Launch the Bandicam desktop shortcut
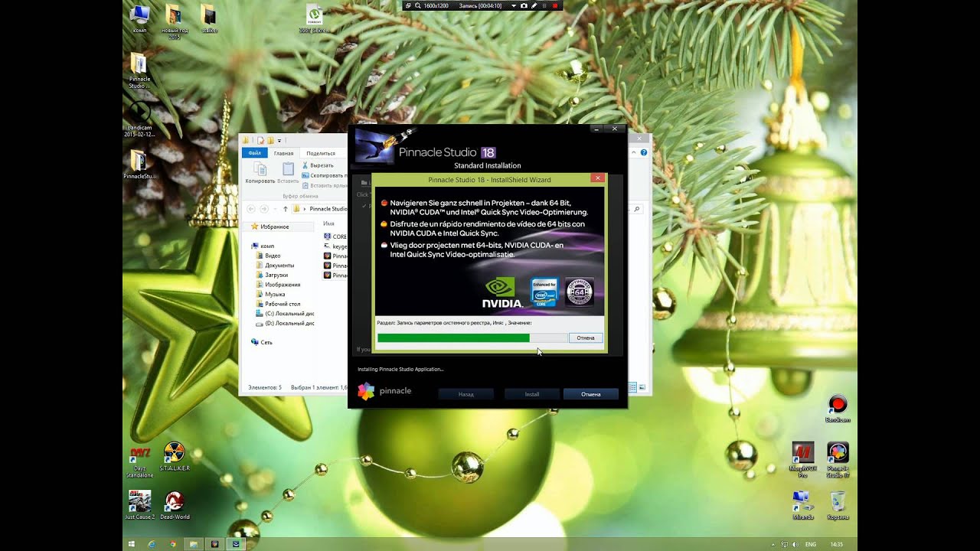Screen dimensions: 980x551 point(838,409)
